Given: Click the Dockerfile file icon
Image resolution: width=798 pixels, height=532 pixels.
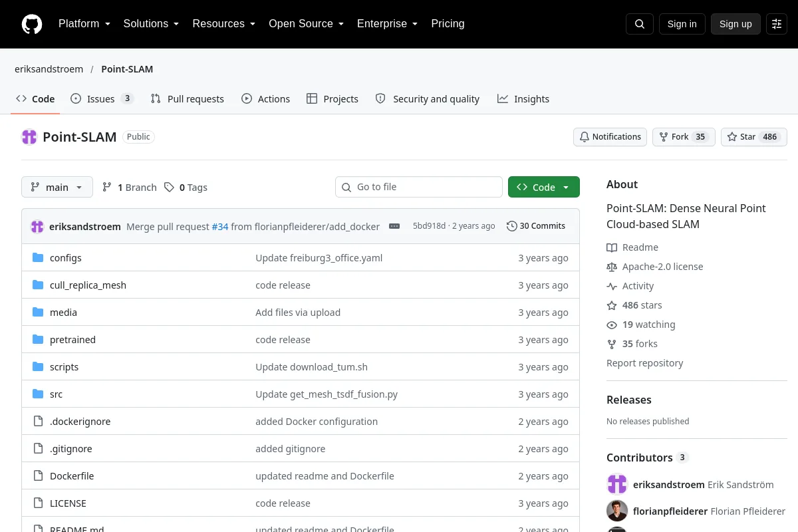Looking at the screenshot, I should [38, 476].
